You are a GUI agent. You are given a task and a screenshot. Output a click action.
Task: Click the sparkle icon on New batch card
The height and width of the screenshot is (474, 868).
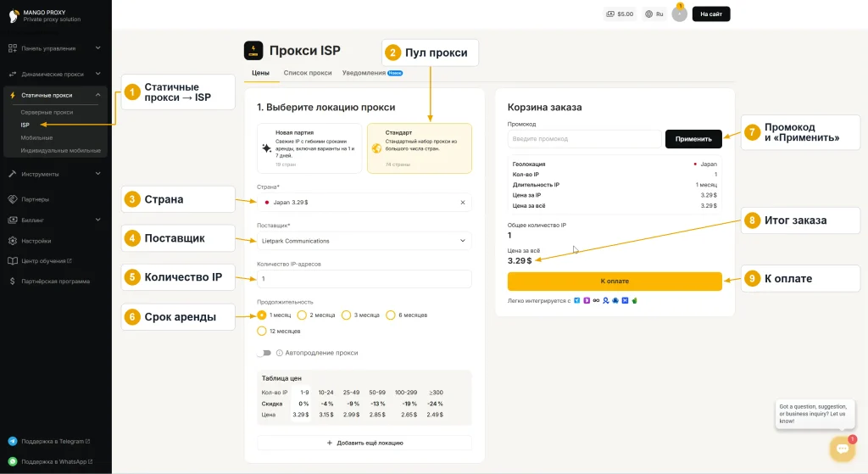pos(266,148)
